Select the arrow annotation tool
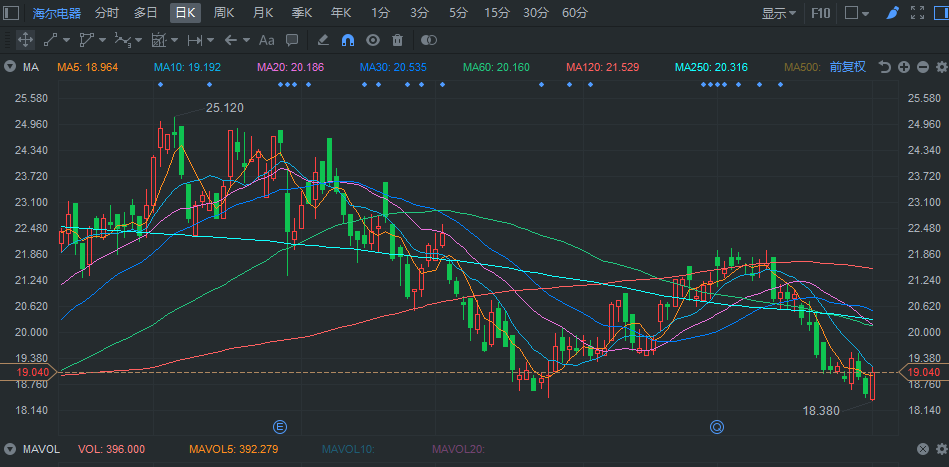The image size is (949, 467). tap(230, 41)
